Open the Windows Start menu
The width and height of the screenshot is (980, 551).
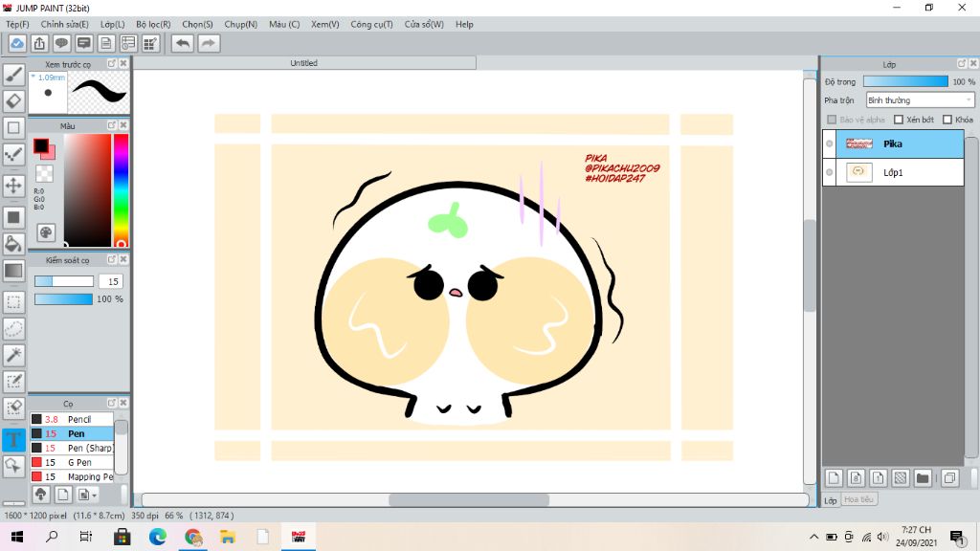pyautogui.click(x=17, y=537)
